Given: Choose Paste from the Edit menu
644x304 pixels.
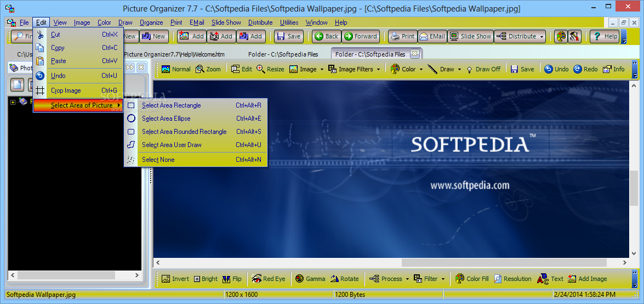Looking at the screenshot, I should coord(78,61).
